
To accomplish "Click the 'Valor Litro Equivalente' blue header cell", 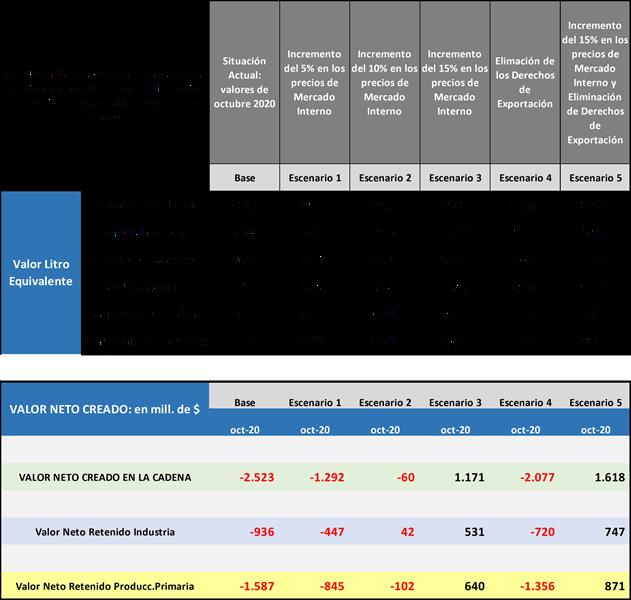I will tap(41, 273).
